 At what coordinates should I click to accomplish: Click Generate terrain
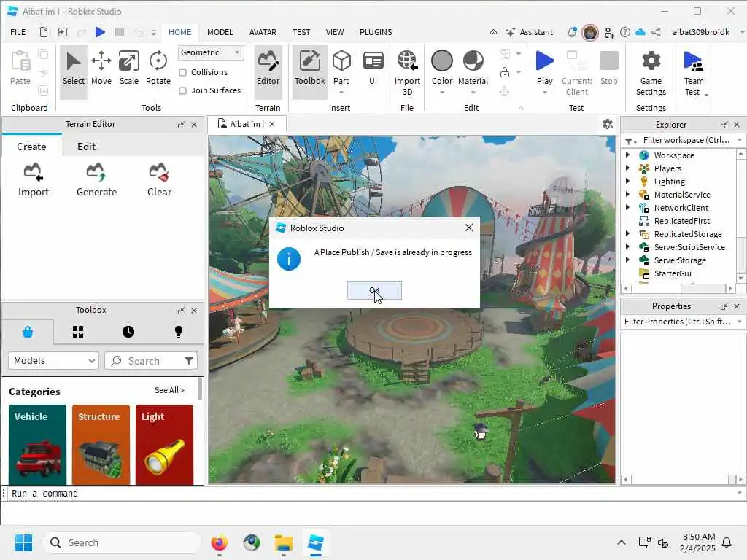click(97, 179)
